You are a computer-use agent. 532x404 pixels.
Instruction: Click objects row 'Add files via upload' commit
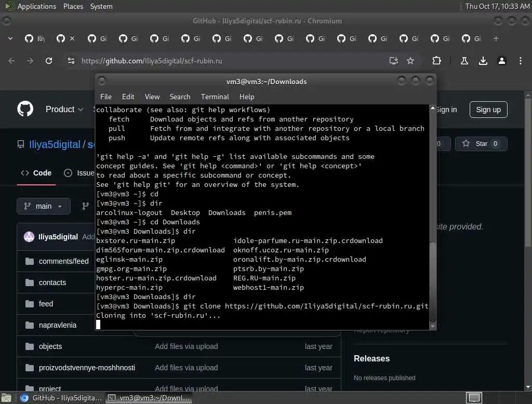click(187, 346)
